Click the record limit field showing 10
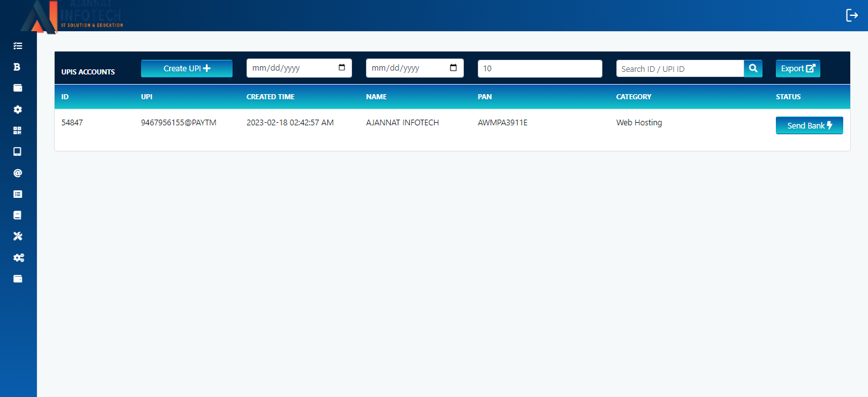The height and width of the screenshot is (397, 868). click(539, 69)
